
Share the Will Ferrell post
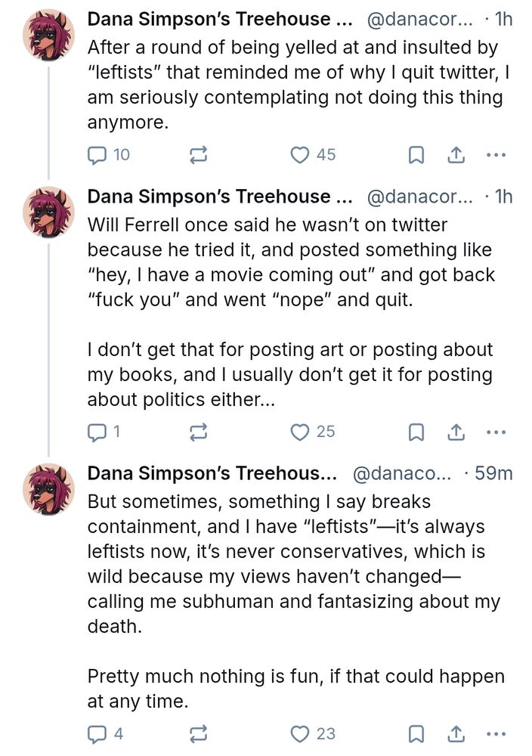pyautogui.click(x=456, y=432)
